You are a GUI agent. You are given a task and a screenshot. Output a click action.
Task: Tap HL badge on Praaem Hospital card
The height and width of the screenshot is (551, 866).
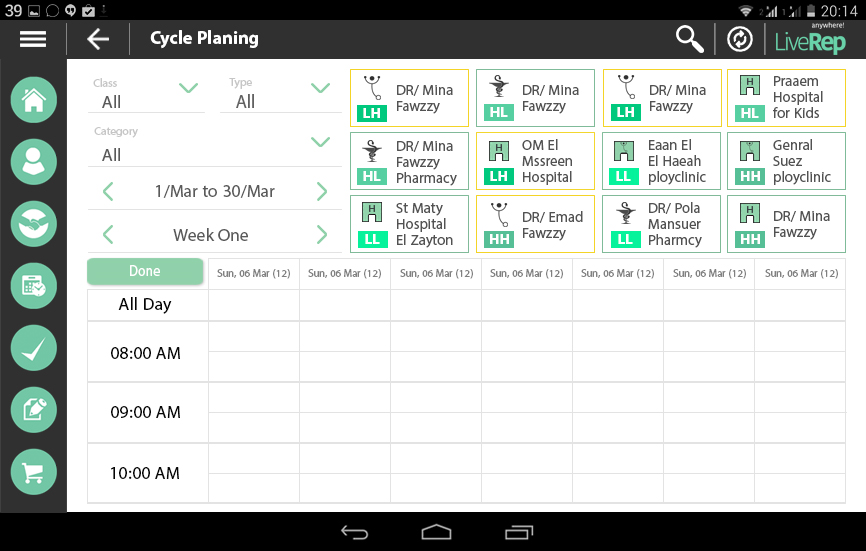click(749, 113)
